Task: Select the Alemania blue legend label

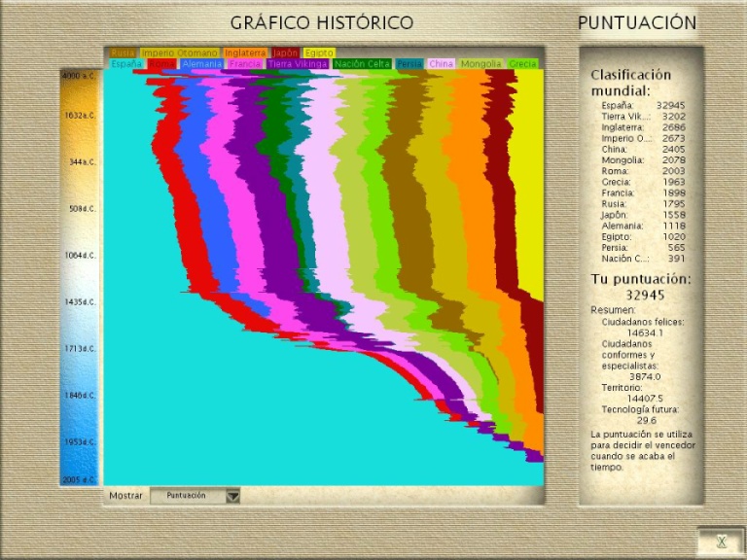Action: tap(202, 64)
